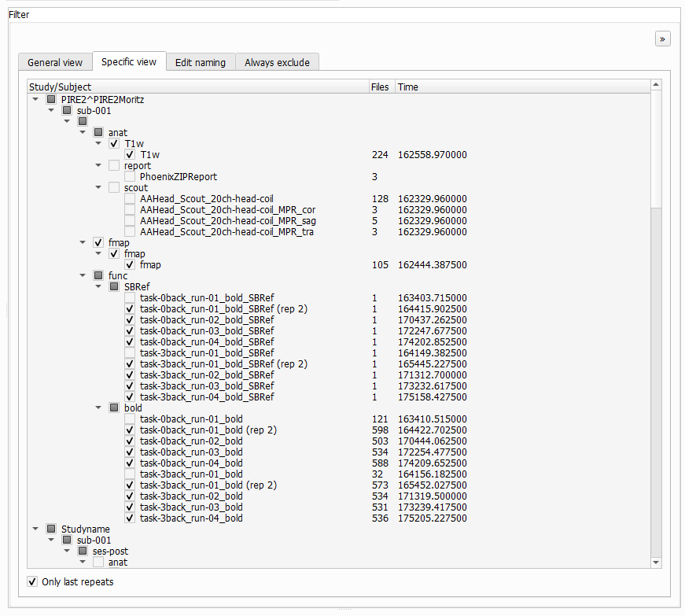Check the anat checkbox under ses-post

point(98,563)
